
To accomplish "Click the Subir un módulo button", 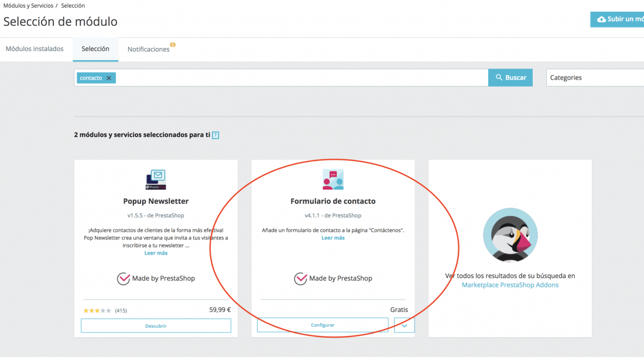I will point(617,19).
